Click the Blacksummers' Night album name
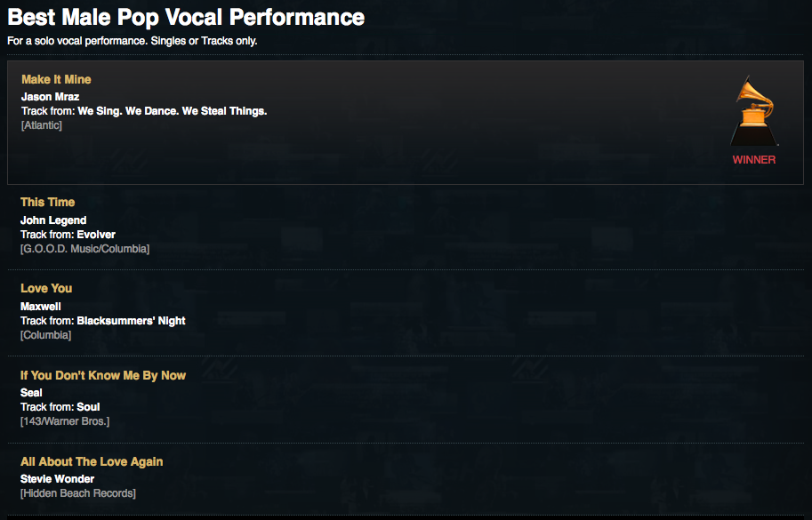812x520 pixels. click(x=131, y=321)
